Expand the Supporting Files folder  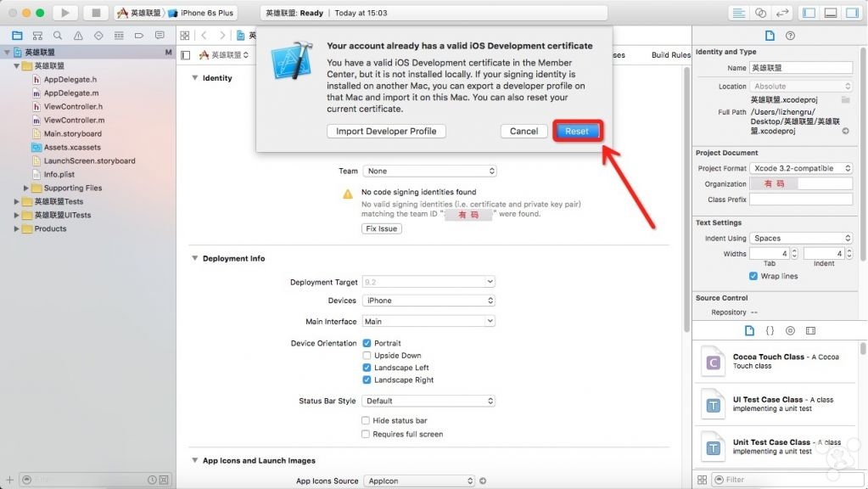[x=26, y=188]
